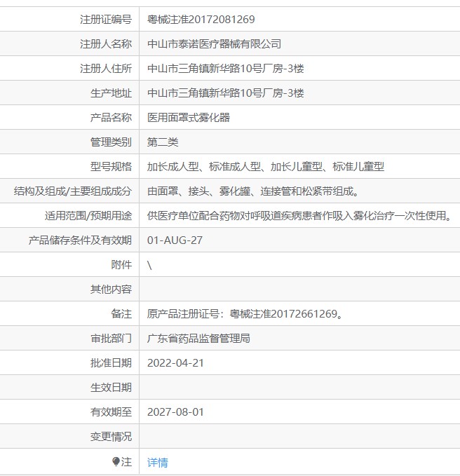The image size is (460, 476).
Task: Select the remark text 原产品注册证号：粤械注准20172661269
Action: 245,314
